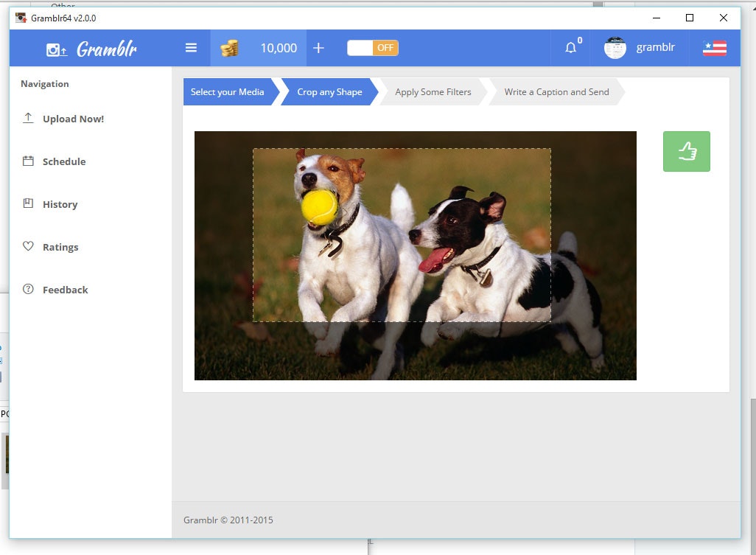This screenshot has height=555, width=756.
Task: Click the coins balance icon
Action: [228, 47]
